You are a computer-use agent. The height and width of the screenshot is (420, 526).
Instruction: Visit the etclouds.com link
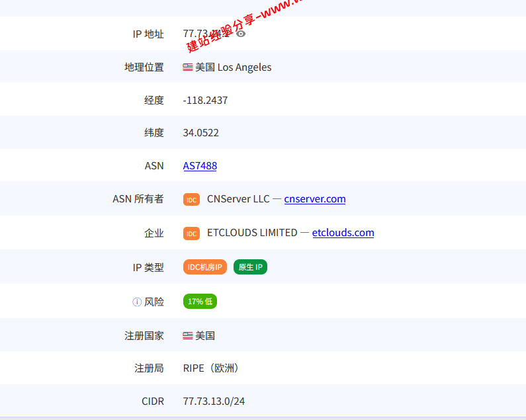[343, 233]
